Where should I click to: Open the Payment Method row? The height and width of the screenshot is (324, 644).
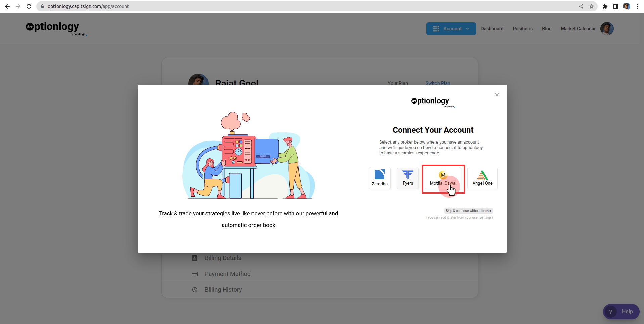click(320, 274)
